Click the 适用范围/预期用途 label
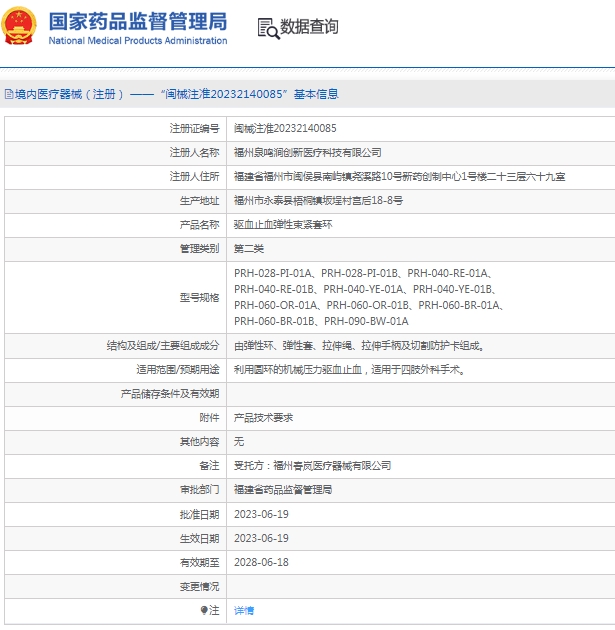Screen dimensions: 615x630 [178, 369]
